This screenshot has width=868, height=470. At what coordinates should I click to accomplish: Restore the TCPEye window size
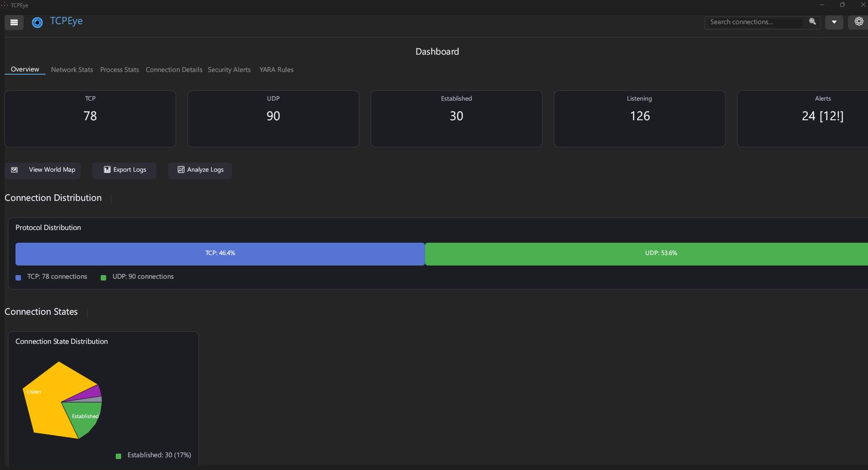(x=842, y=5)
